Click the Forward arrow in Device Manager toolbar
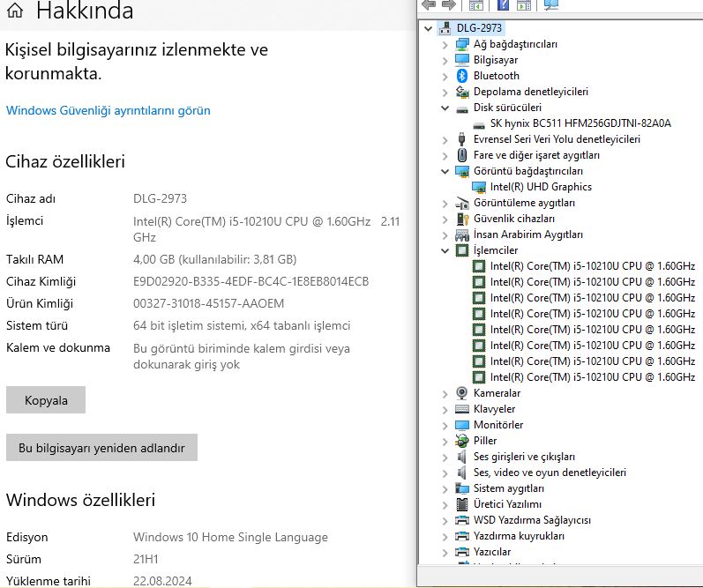 [x=449, y=5]
